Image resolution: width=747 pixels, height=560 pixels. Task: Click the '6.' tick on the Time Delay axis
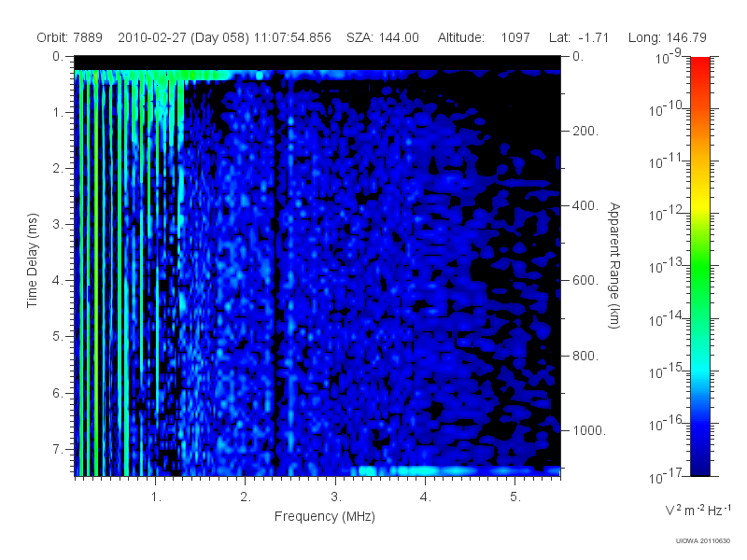58,393
